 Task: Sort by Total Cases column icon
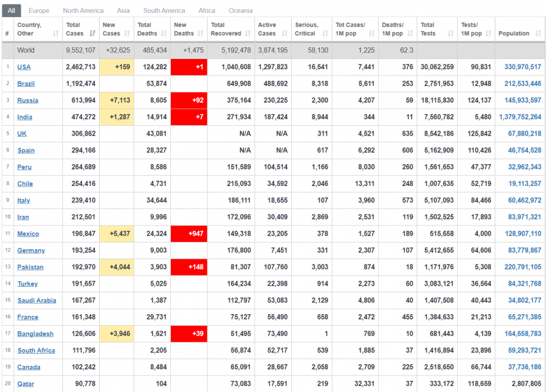pos(92,33)
